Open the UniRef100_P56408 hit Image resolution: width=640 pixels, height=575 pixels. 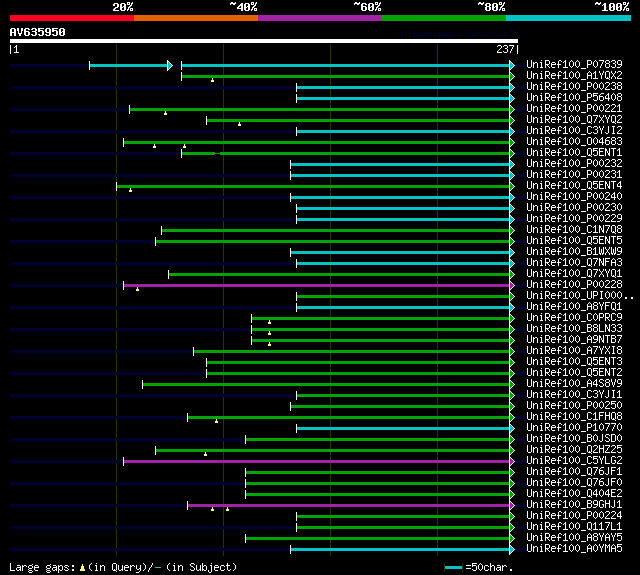click(574, 98)
